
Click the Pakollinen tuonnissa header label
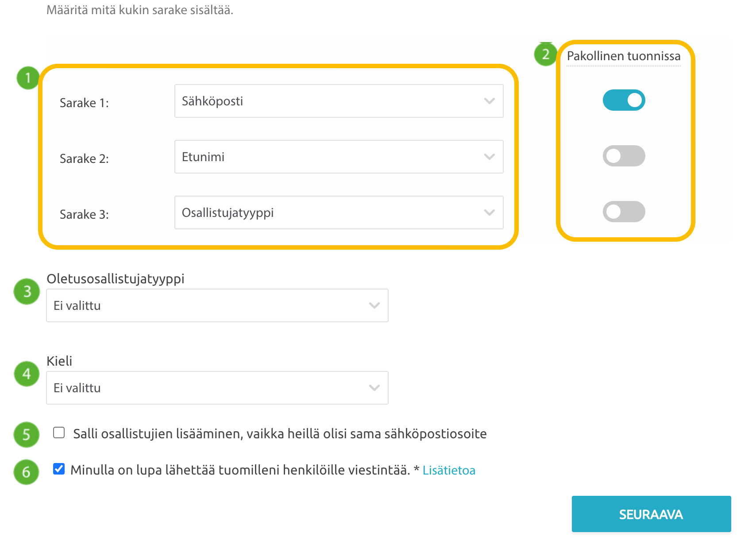[624, 56]
